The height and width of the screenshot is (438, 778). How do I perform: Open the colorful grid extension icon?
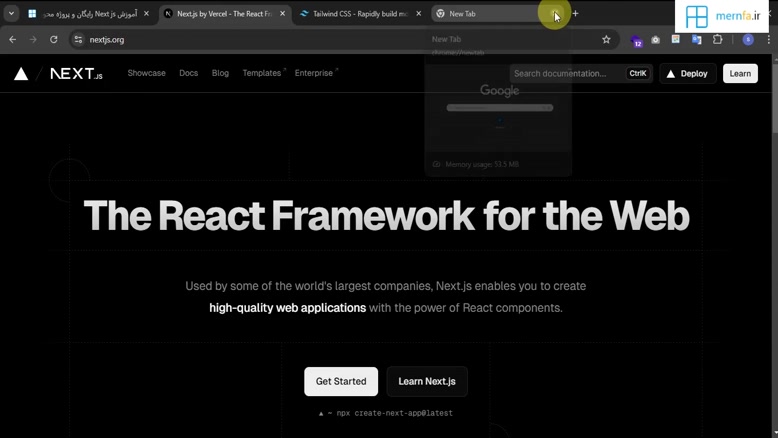676,39
